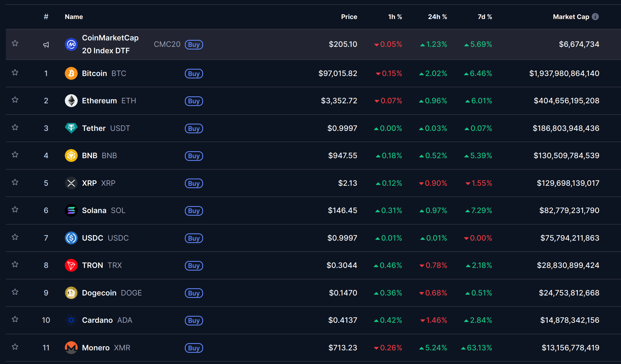Click the Ethereum diamond logo
This screenshot has height=364, width=621.
(71, 101)
